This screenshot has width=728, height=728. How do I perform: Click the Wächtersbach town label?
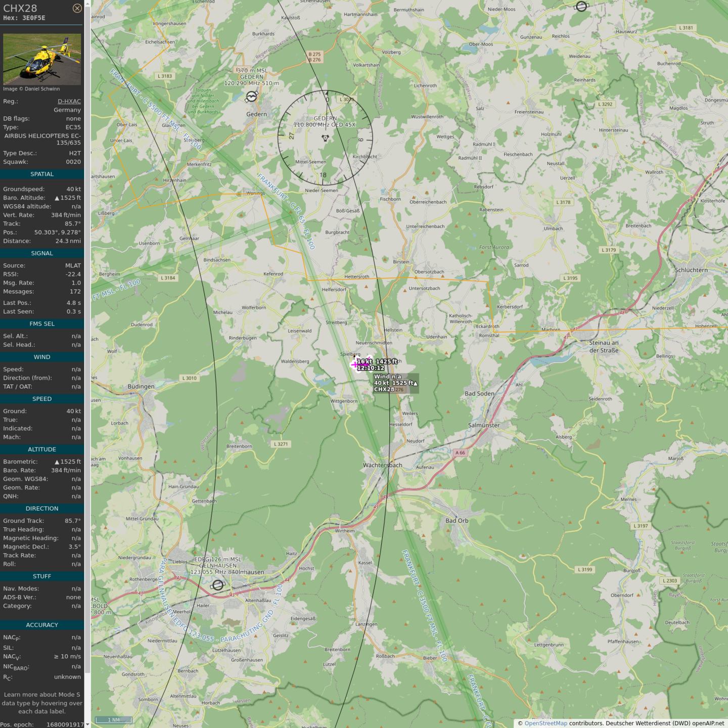click(x=383, y=465)
